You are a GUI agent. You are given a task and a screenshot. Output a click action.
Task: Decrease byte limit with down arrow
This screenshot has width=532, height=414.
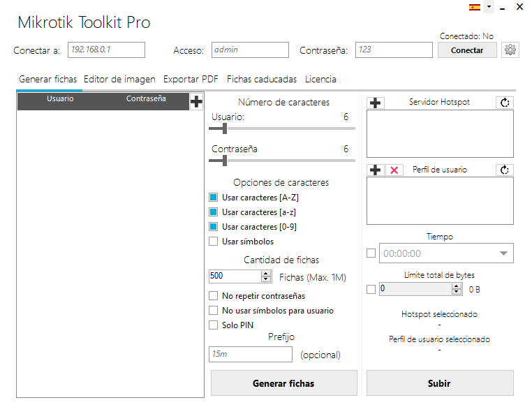pyautogui.click(x=457, y=292)
